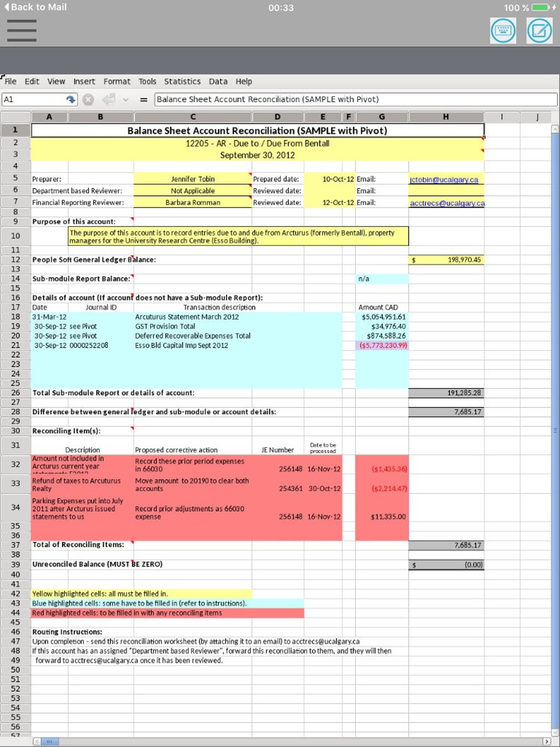
Task: Select column H header
Action: click(446, 117)
